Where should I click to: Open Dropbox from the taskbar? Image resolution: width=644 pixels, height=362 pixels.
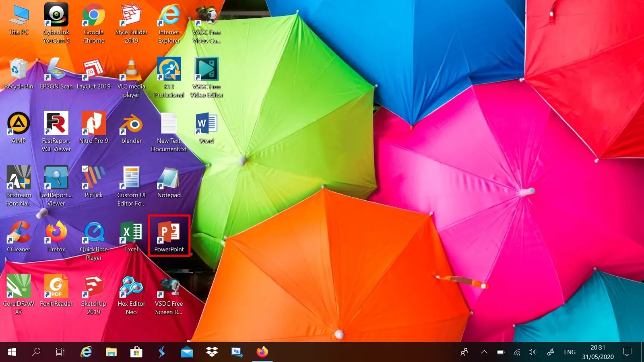(211, 352)
